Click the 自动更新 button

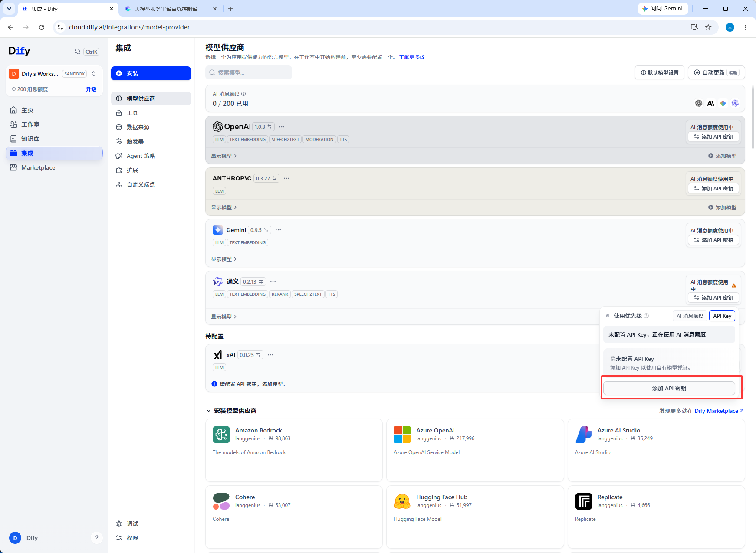(717, 72)
